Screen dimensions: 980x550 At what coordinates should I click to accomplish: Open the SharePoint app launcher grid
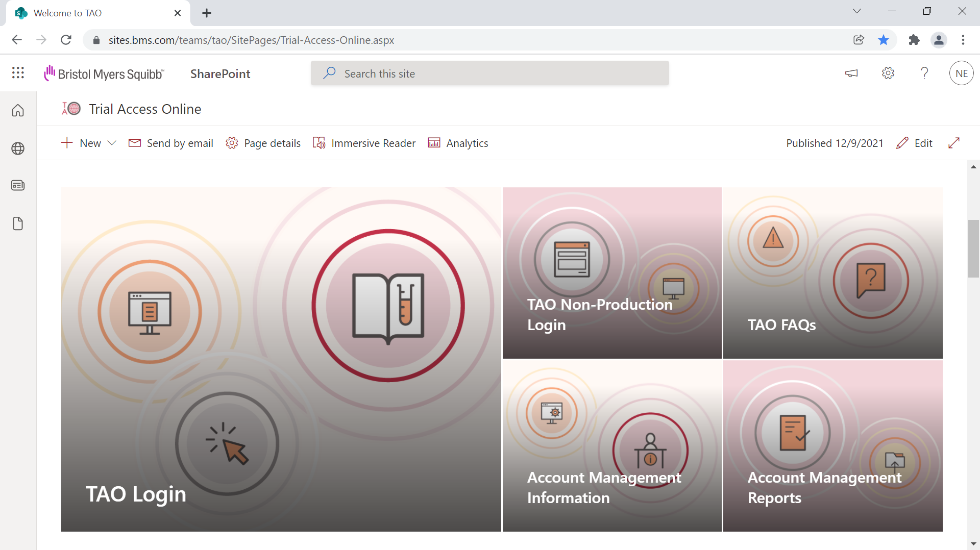[18, 73]
